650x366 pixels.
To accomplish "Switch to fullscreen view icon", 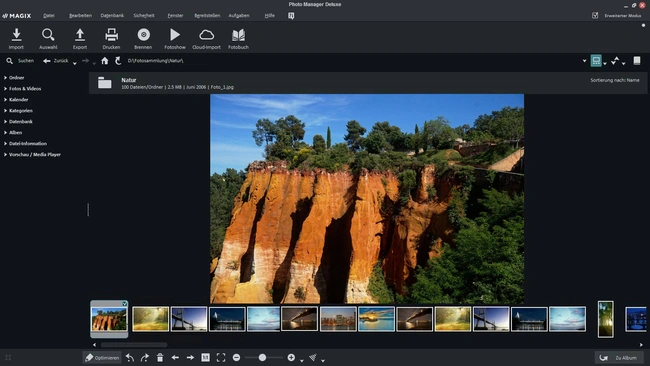I will pyautogui.click(x=221, y=357).
